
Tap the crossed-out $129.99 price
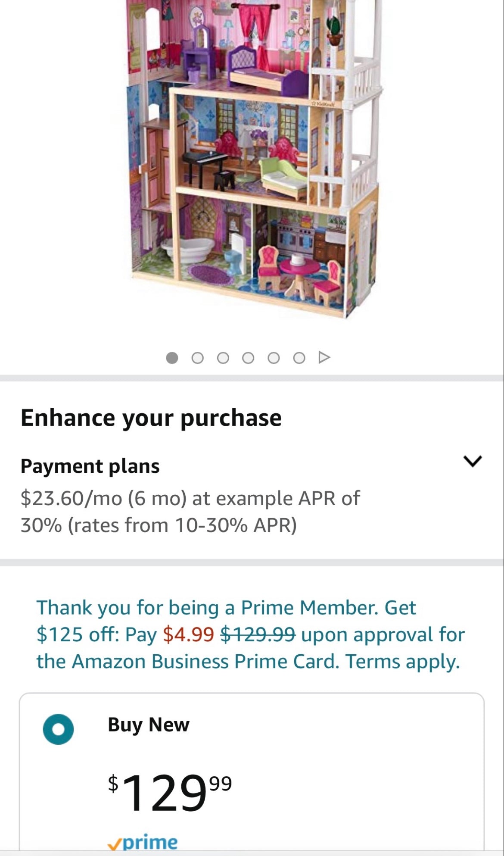click(258, 635)
